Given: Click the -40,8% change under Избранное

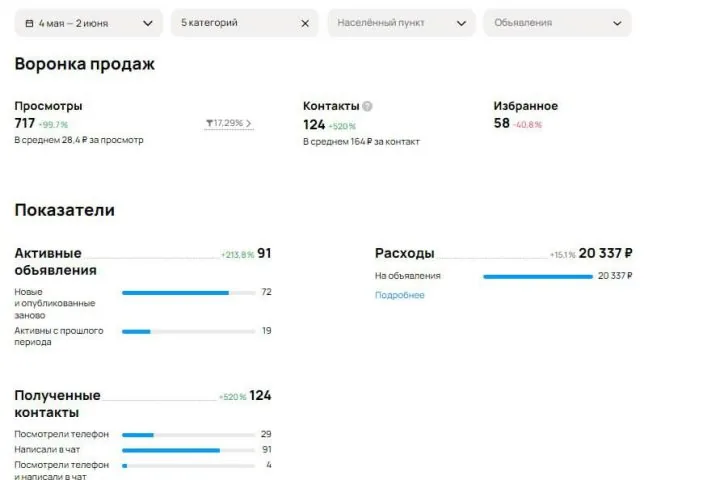Looking at the screenshot, I should (x=528, y=124).
